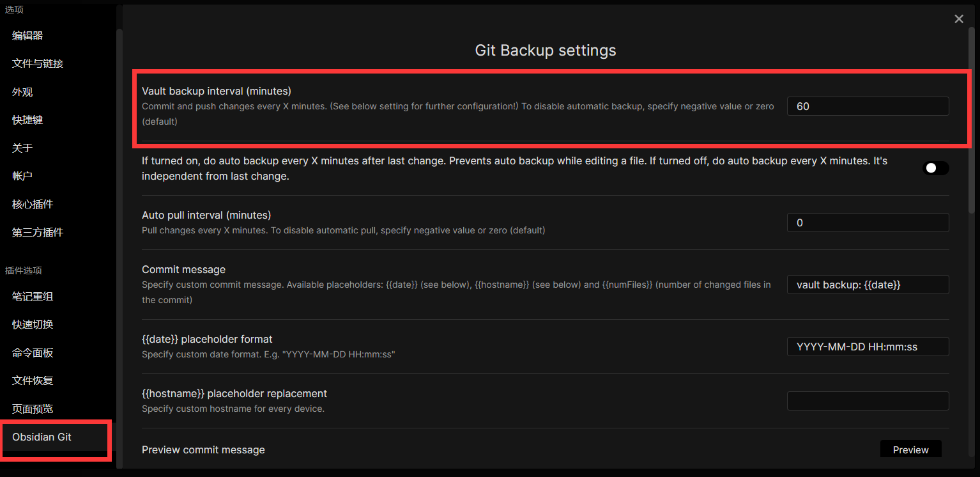Screen dimensions: 980x477
Task: Open the 快速切换 plugin options
Action: pyautogui.click(x=33, y=325)
